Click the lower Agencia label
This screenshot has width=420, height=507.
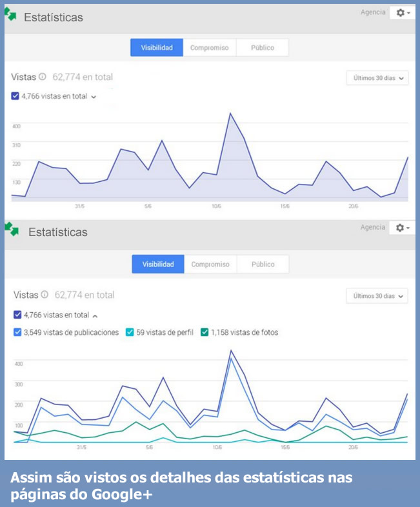tap(373, 227)
